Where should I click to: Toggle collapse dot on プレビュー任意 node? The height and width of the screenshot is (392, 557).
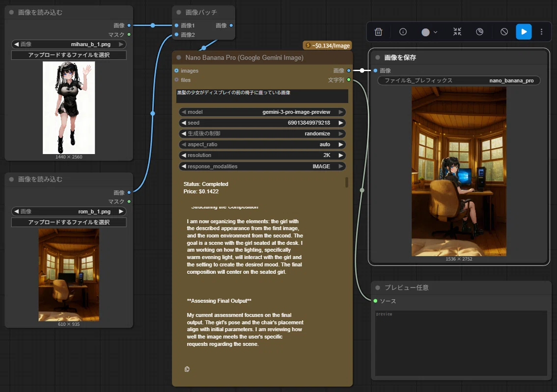tap(378, 287)
